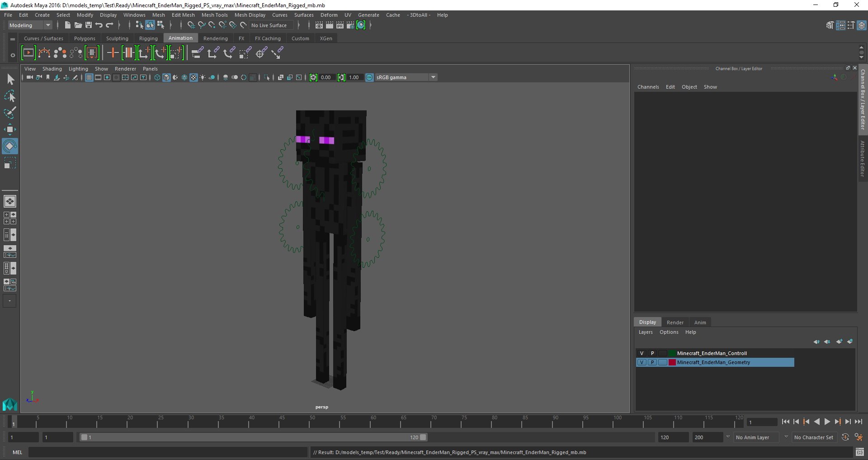Choose the four-view layout icon
Image resolution: width=868 pixels, height=460 pixels.
coord(10,218)
